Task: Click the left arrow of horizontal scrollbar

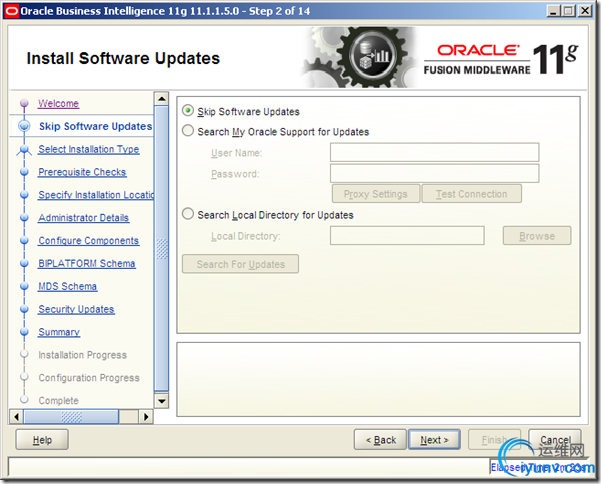Action: pyautogui.click(x=16, y=417)
